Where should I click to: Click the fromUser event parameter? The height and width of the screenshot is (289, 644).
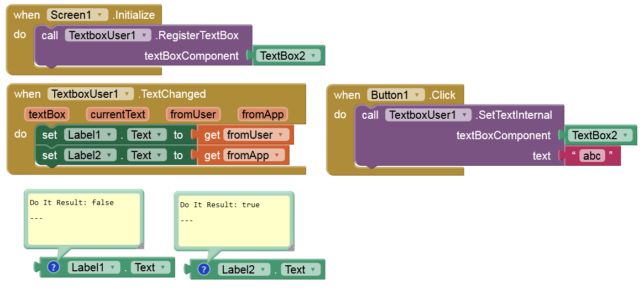pos(193,114)
